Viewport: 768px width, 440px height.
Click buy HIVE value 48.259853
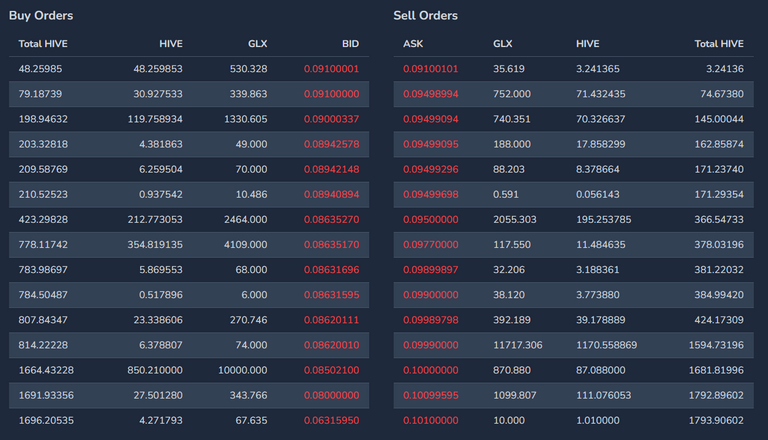click(x=158, y=69)
